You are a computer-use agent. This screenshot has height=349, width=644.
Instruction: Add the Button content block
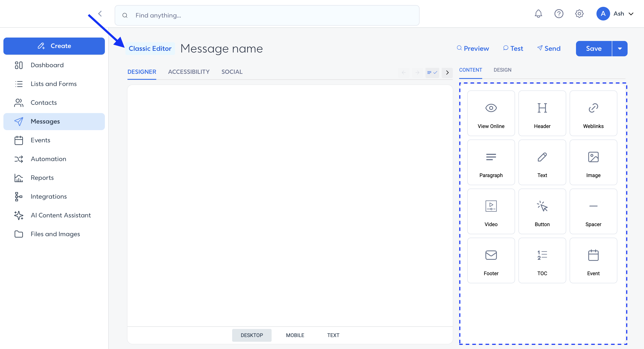pyautogui.click(x=542, y=211)
